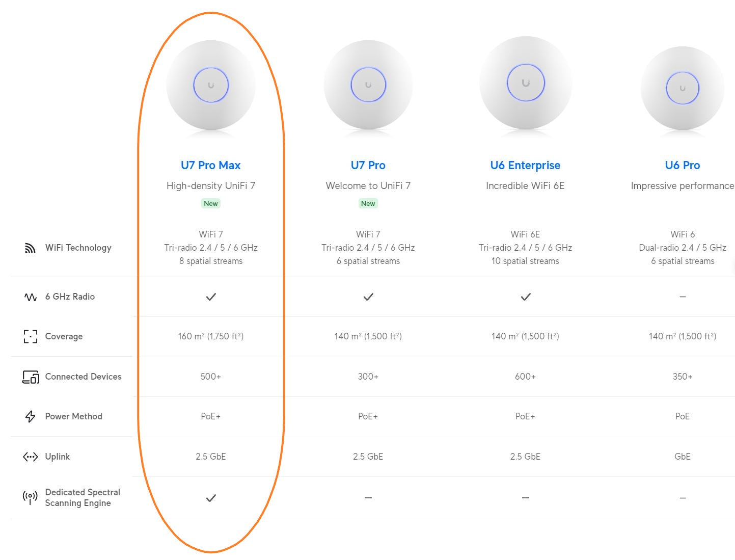Select the U6 Pro access point image
735x560 pixels.
683,89
